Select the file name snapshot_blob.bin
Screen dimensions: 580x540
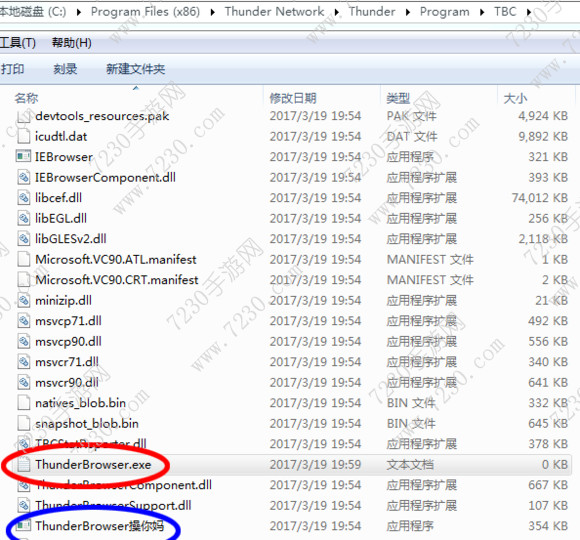click(x=87, y=423)
